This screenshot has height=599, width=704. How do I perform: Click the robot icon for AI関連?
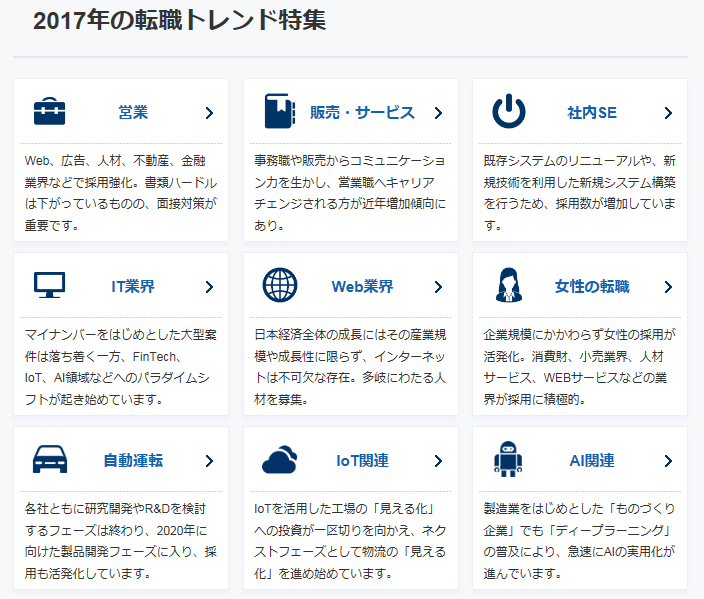click(508, 459)
